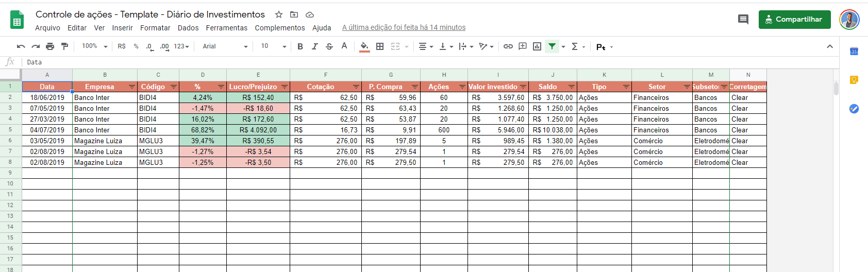Screen dimensions: 868x272
Task: Decrease decimal places
Action: coord(149,46)
